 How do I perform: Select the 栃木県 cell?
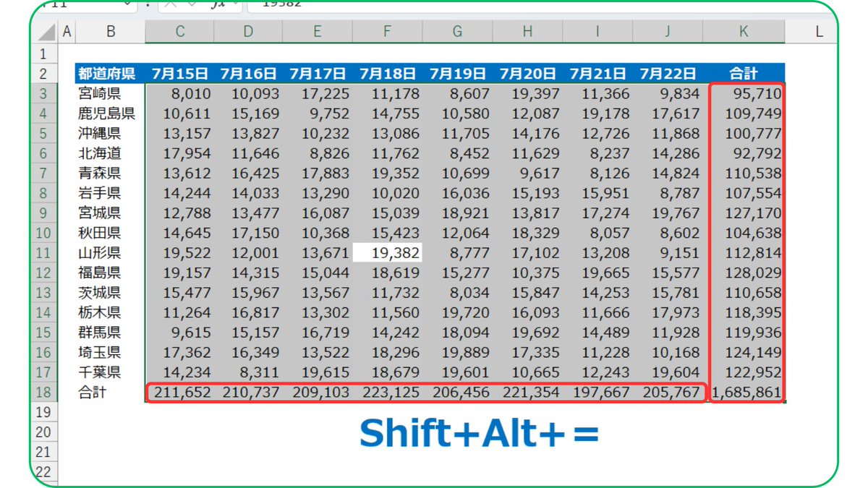111,312
